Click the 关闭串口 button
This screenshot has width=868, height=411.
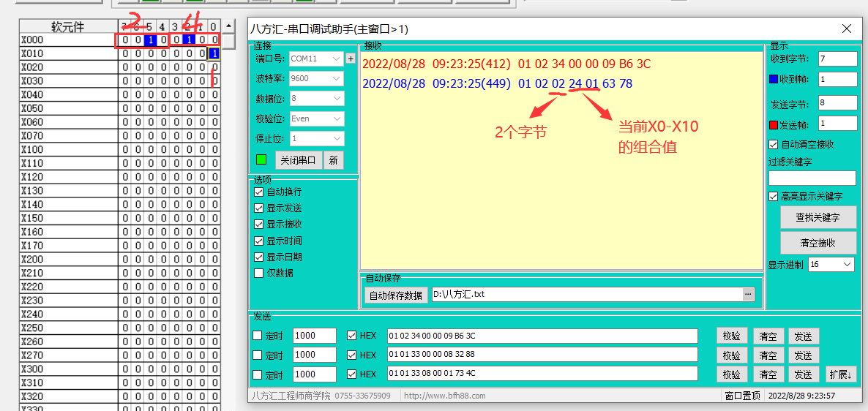[299, 160]
